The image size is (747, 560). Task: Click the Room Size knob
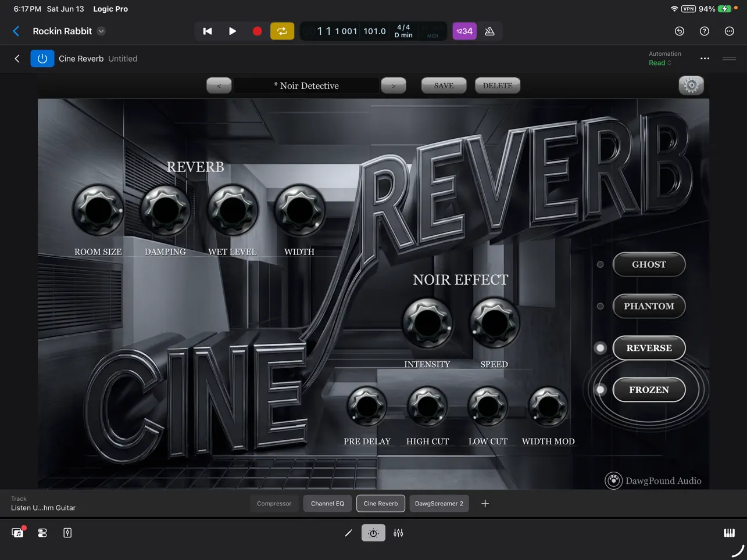pos(98,210)
